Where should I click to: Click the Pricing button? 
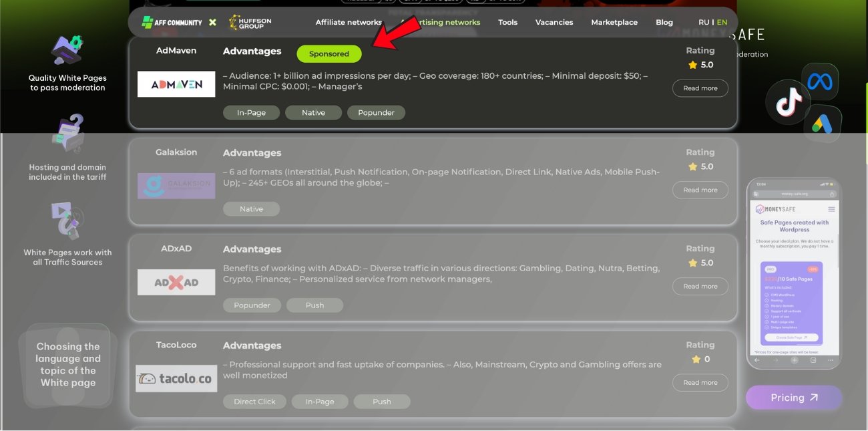pos(793,398)
